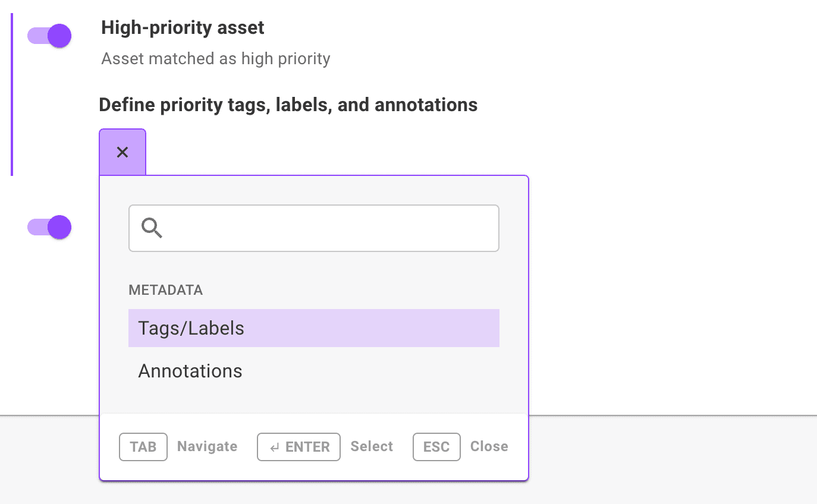Click the magnifying glass search icon
This screenshot has height=504, width=817.
pos(152,228)
